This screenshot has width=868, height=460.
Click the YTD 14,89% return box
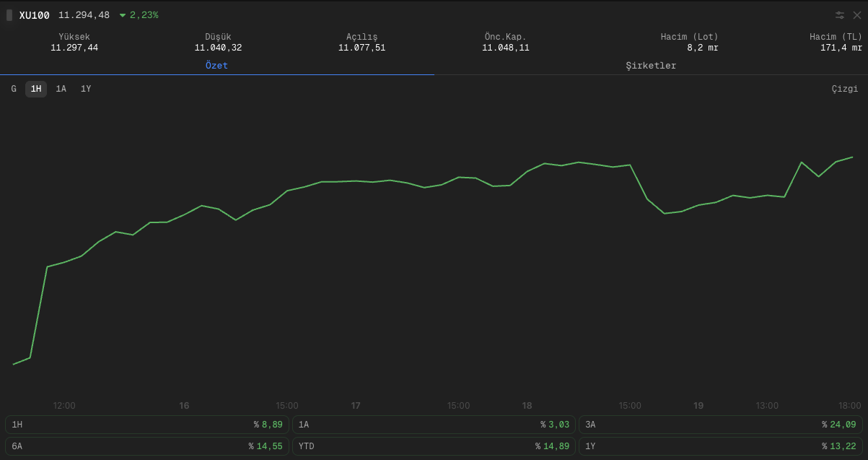434,446
